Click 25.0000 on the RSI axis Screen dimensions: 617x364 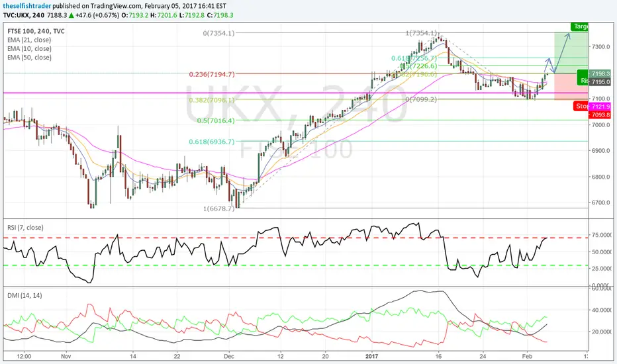tap(601, 269)
